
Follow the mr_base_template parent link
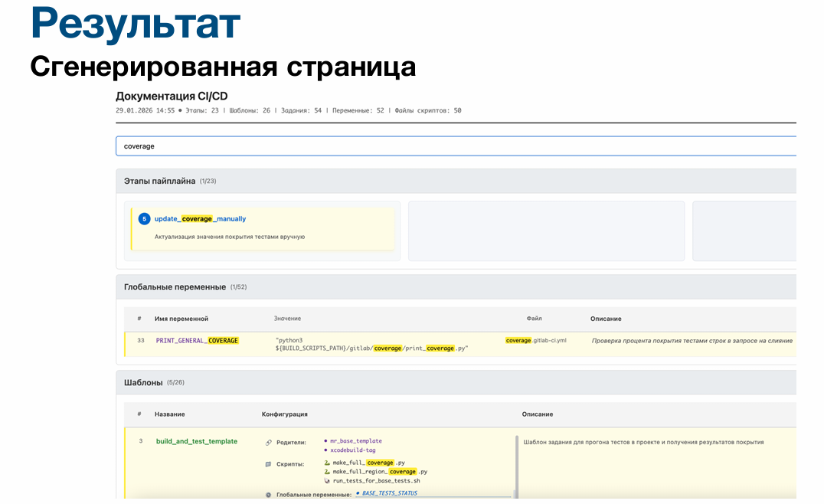point(356,441)
